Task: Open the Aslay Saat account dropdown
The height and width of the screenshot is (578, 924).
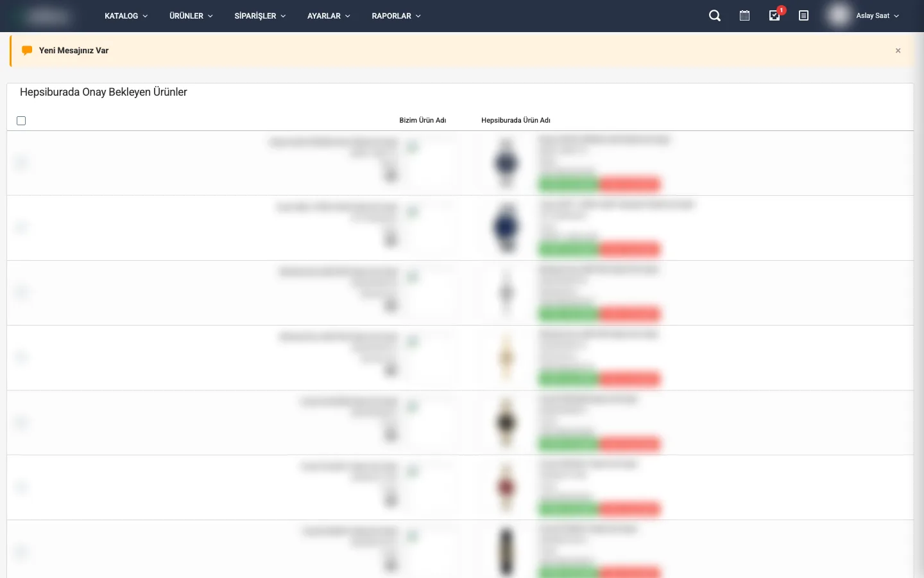Action: [877, 16]
